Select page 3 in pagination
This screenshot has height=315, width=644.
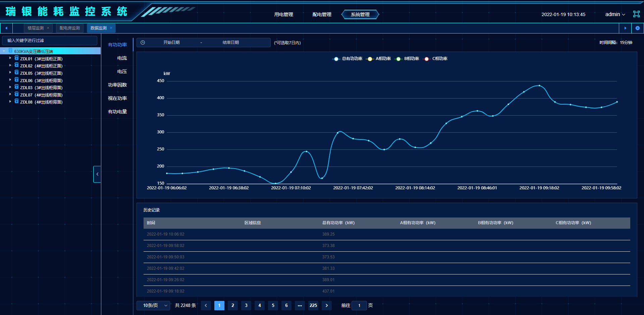pos(246,305)
